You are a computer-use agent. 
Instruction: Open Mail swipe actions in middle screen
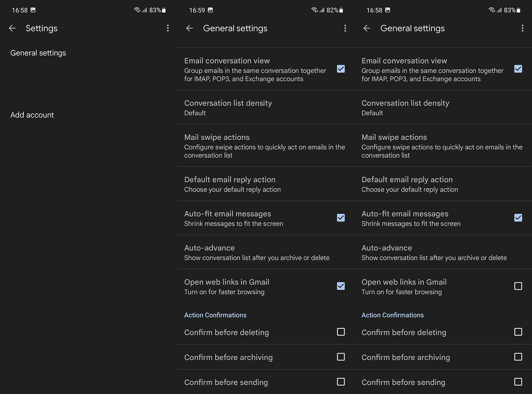266,146
